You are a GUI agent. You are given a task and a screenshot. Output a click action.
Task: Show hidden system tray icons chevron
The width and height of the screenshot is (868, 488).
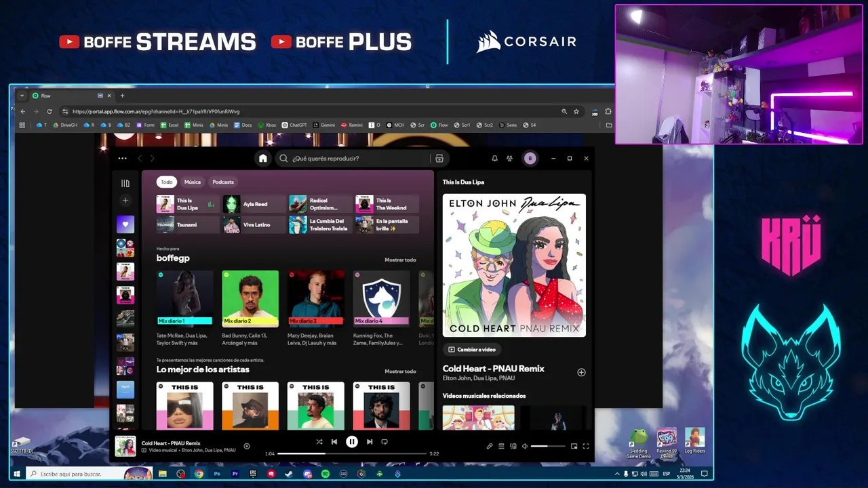click(617, 474)
